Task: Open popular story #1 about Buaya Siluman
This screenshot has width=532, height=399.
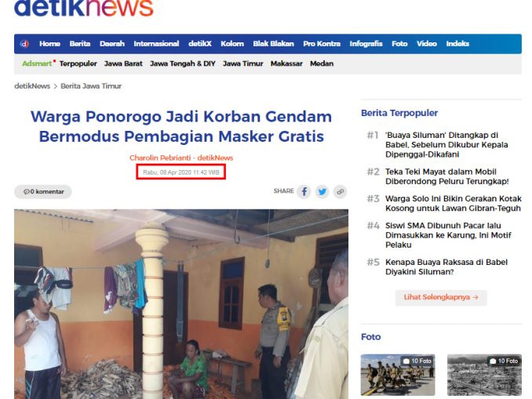Action: click(x=446, y=145)
